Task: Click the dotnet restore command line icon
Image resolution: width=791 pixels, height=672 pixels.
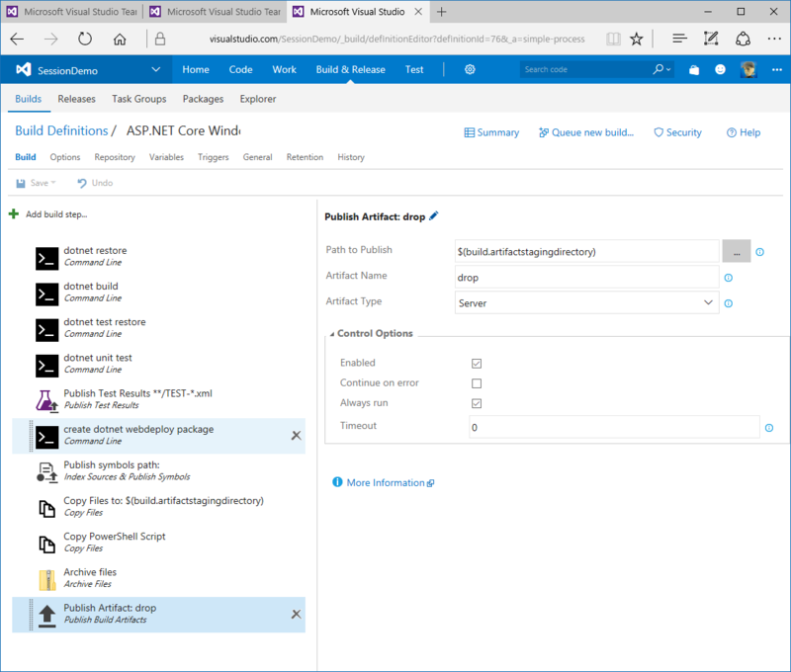Action: tap(46, 259)
